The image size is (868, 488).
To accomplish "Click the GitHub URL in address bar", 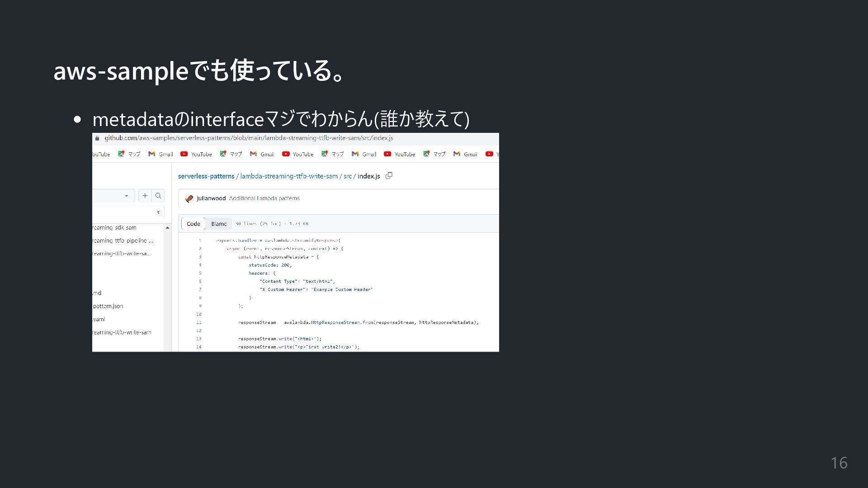I will coord(249,138).
